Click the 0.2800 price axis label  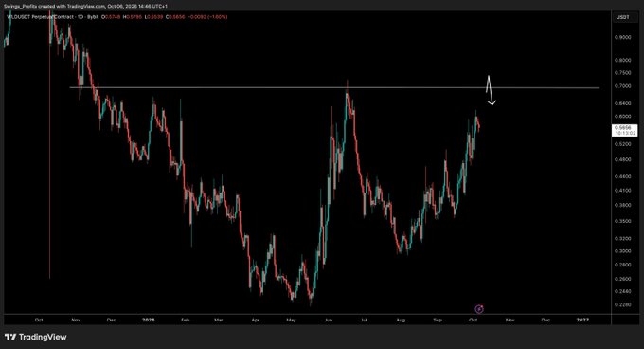tap(622, 265)
